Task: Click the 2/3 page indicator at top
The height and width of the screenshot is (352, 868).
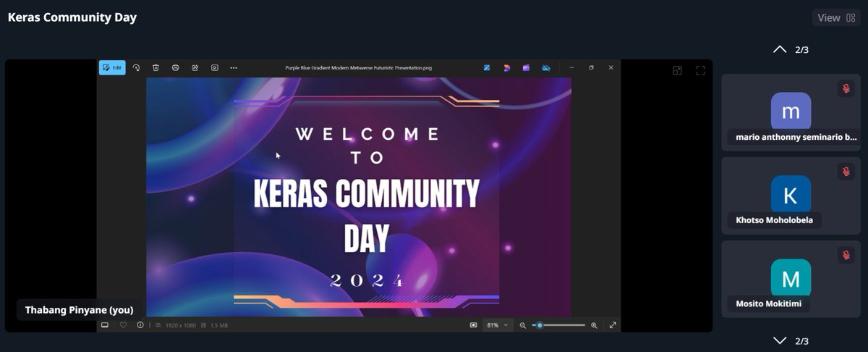Action: [x=801, y=50]
